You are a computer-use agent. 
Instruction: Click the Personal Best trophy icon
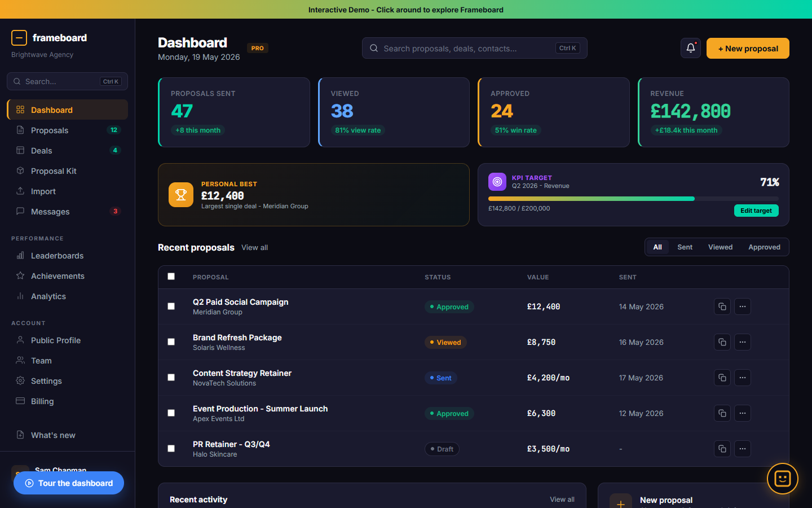coord(181,195)
